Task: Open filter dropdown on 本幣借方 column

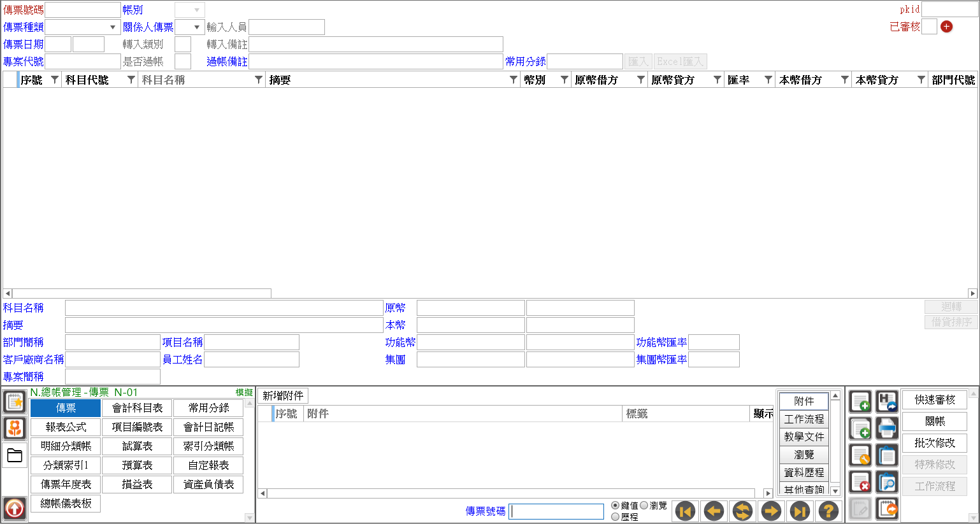Action: 845,80
